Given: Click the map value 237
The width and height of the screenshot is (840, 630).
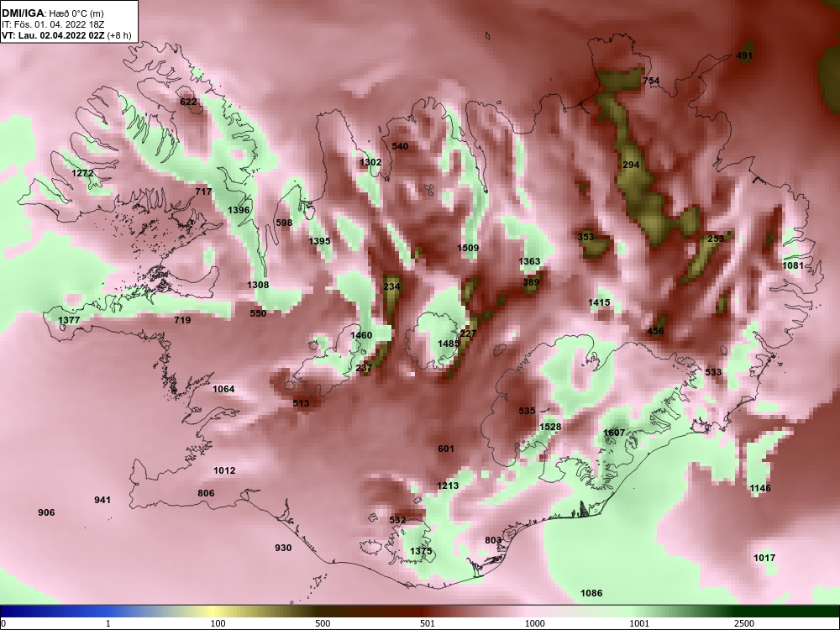Looking at the screenshot, I should pyautogui.click(x=364, y=369).
